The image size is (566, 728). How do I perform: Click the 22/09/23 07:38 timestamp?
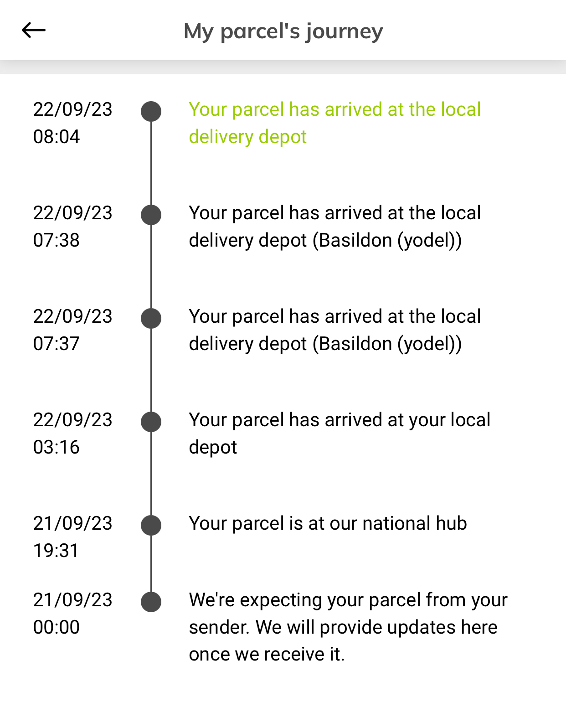72,227
